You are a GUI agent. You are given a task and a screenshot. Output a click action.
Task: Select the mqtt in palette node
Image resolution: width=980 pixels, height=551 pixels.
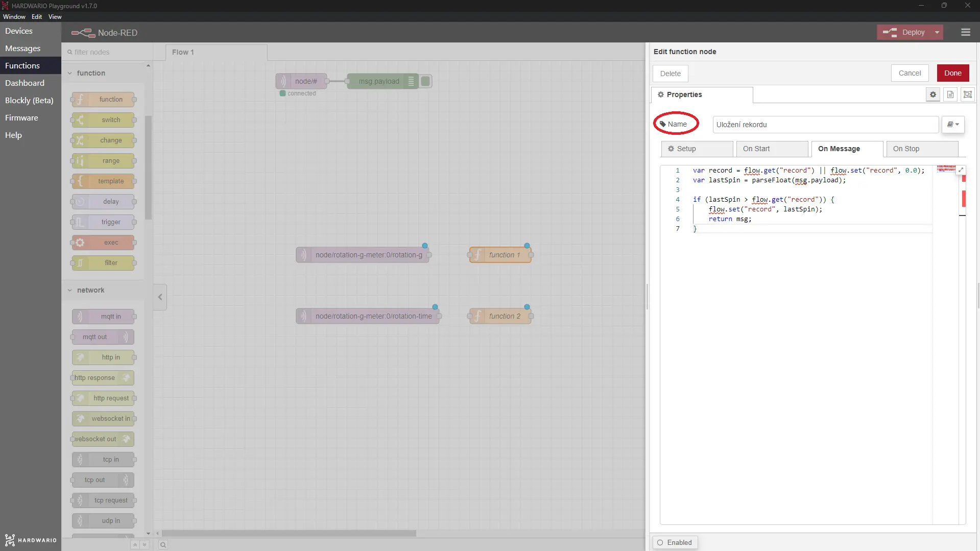(x=103, y=317)
